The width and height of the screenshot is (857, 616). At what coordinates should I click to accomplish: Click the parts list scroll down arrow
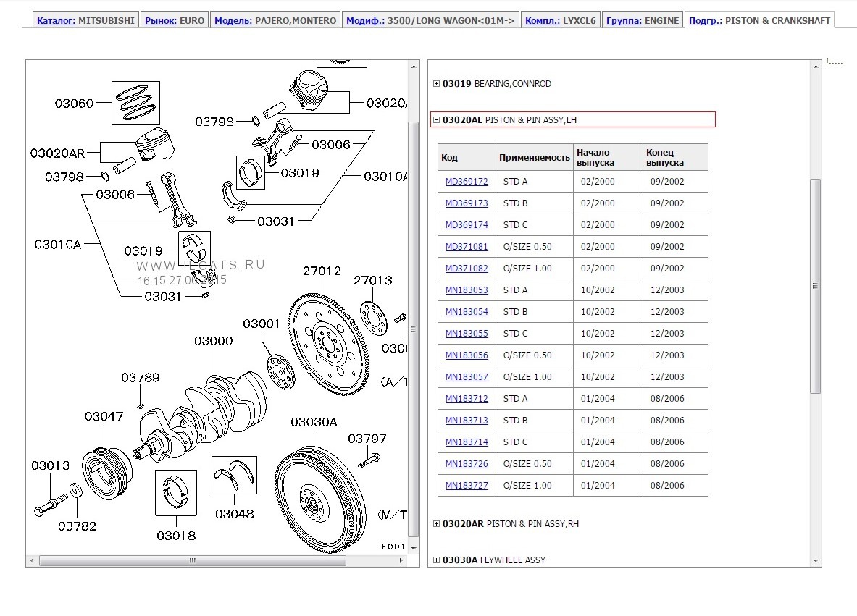click(816, 561)
